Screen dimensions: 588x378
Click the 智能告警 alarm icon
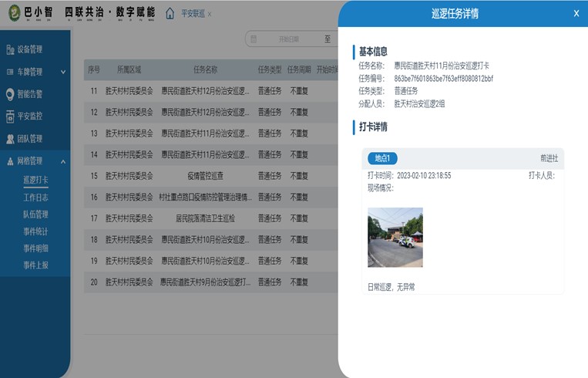(x=10, y=95)
